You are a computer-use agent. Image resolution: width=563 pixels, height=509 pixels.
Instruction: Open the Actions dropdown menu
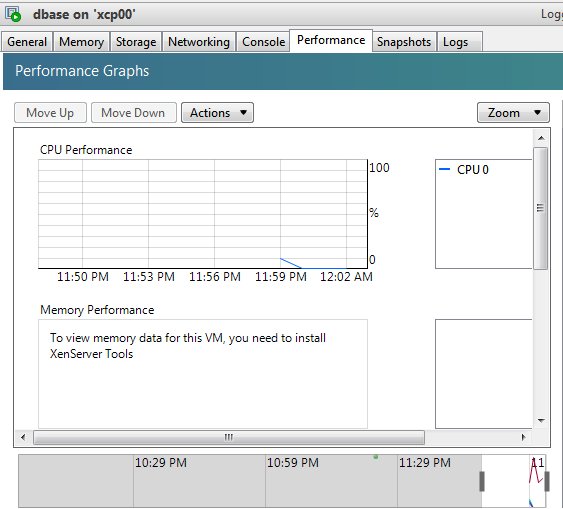[x=217, y=113]
